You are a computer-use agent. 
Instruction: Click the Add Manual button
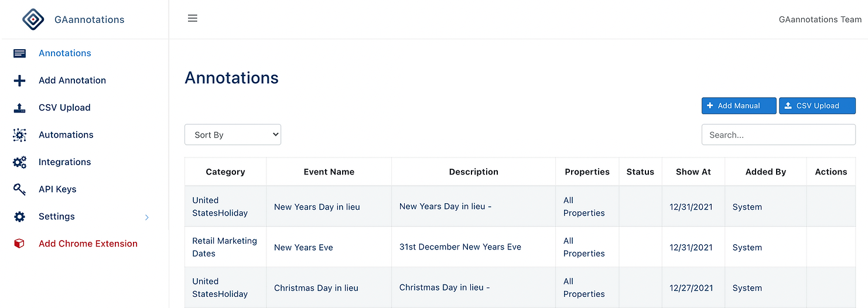tap(739, 106)
